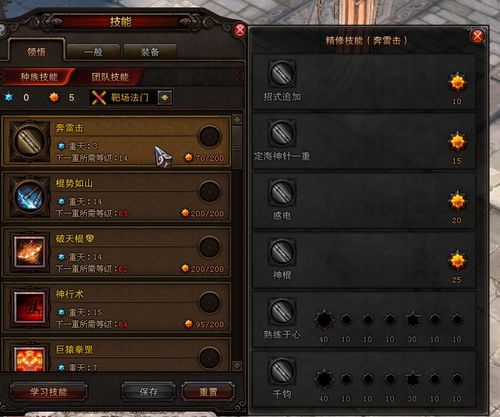This screenshot has width=500, height=417.
Task: Click the skill list scroll-down arrow
Action: click(x=237, y=366)
